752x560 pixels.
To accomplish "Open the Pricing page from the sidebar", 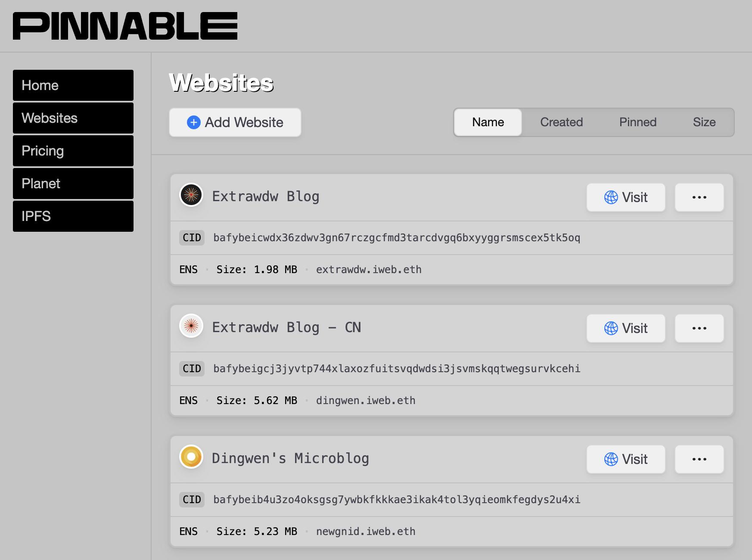I will pyautogui.click(x=73, y=151).
